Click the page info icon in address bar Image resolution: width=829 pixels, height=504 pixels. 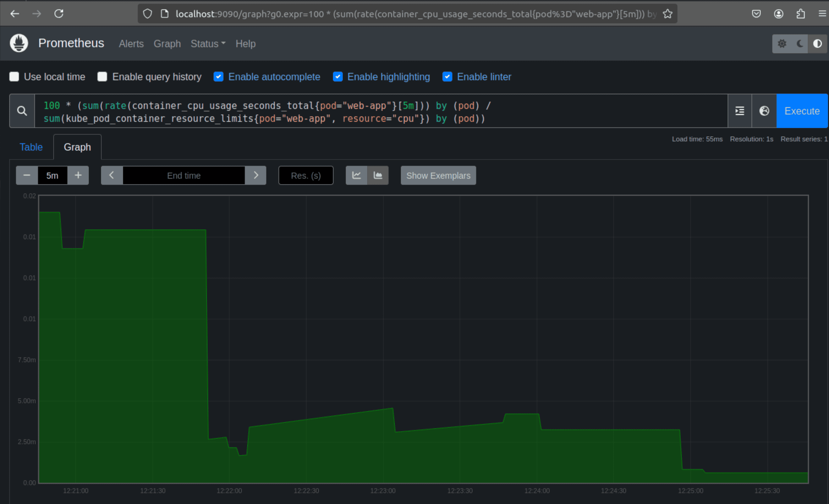[165, 14]
